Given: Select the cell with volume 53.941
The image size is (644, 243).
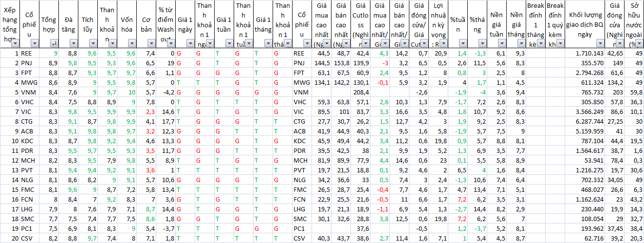Looking at the screenshot, I should (x=585, y=160).
